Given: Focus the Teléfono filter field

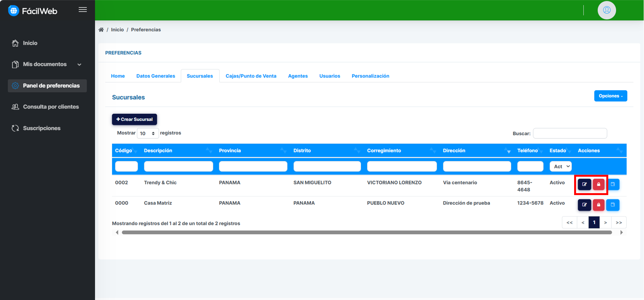Looking at the screenshot, I should (530, 166).
